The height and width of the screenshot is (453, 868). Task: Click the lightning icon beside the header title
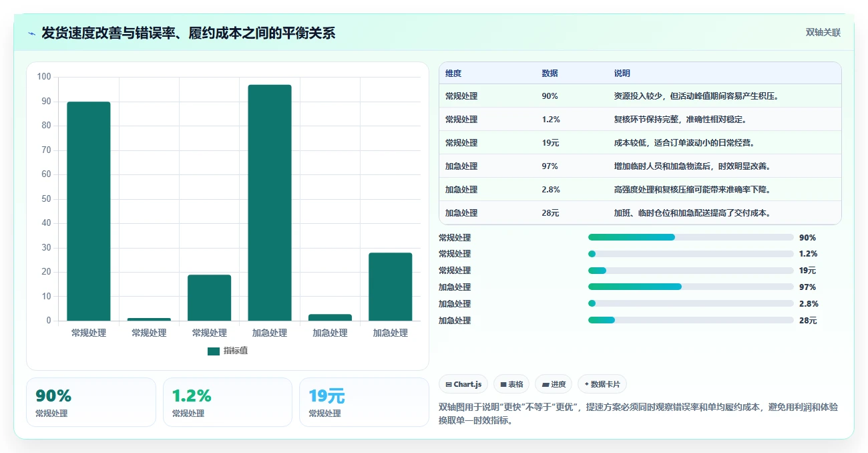coord(31,33)
